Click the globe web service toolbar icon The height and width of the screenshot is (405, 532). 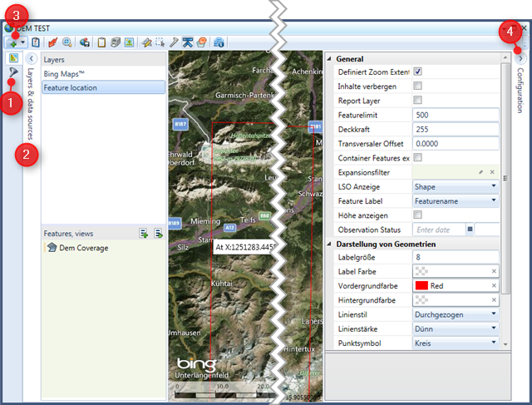tap(219, 42)
